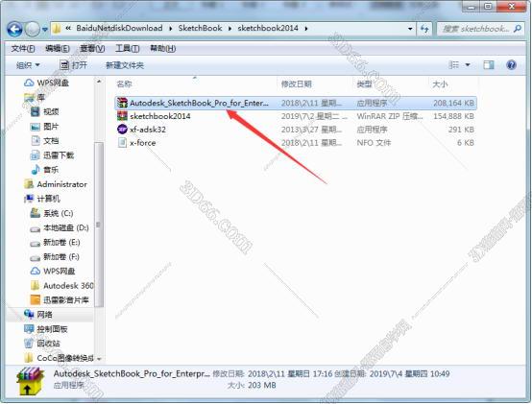The image size is (532, 404).
Task: Open the 组织 dropdown menu
Action: pyautogui.click(x=28, y=65)
